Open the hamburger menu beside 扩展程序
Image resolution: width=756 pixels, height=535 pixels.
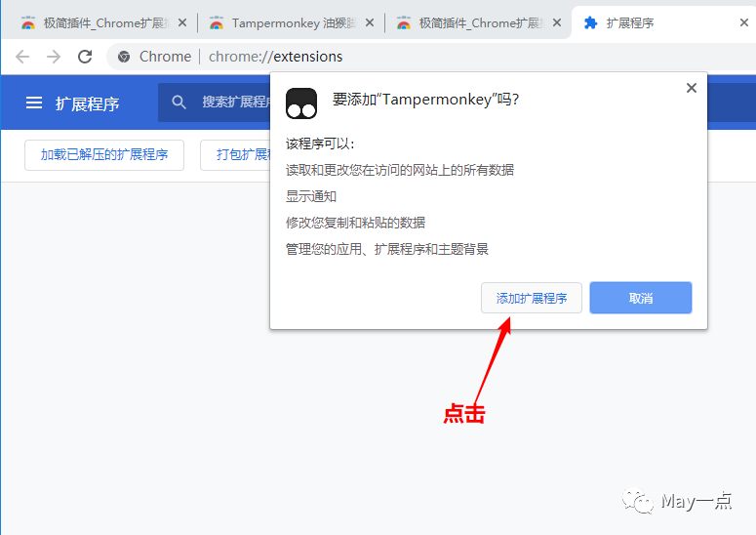click(34, 103)
